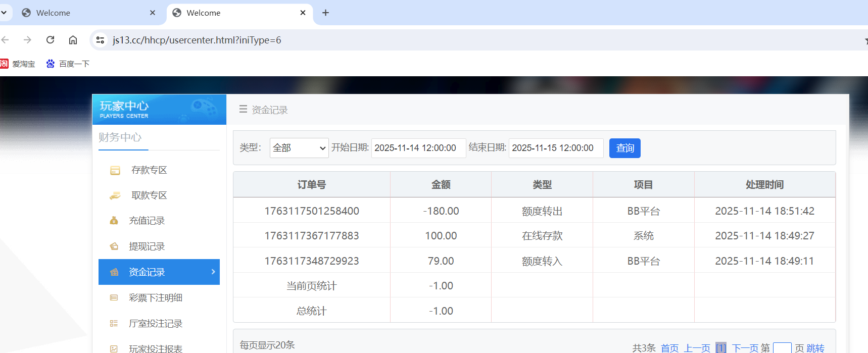Click the address bar URL
Viewport: 868px width, 353px height.
pyautogui.click(x=197, y=40)
